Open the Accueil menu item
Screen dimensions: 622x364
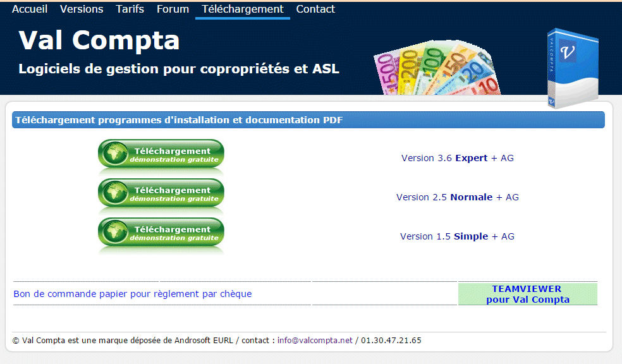coord(30,9)
